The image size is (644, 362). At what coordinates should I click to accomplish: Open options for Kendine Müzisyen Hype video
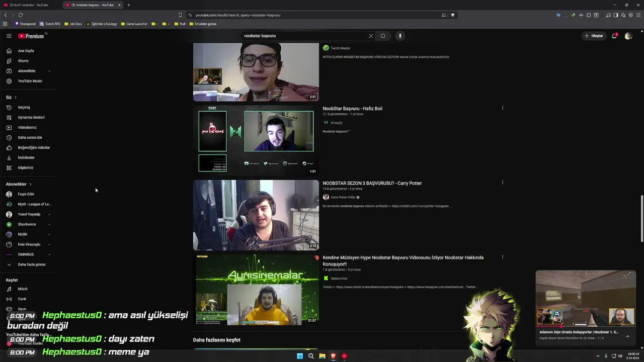(502, 257)
